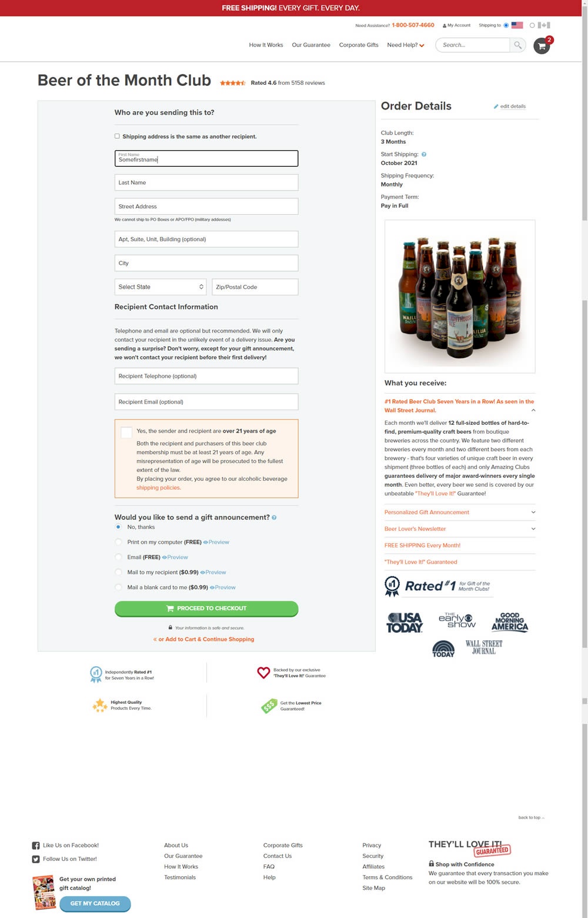The height and width of the screenshot is (918, 588).
Task: Confirm over 21 years of age checkbox
Action: pyautogui.click(x=126, y=433)
